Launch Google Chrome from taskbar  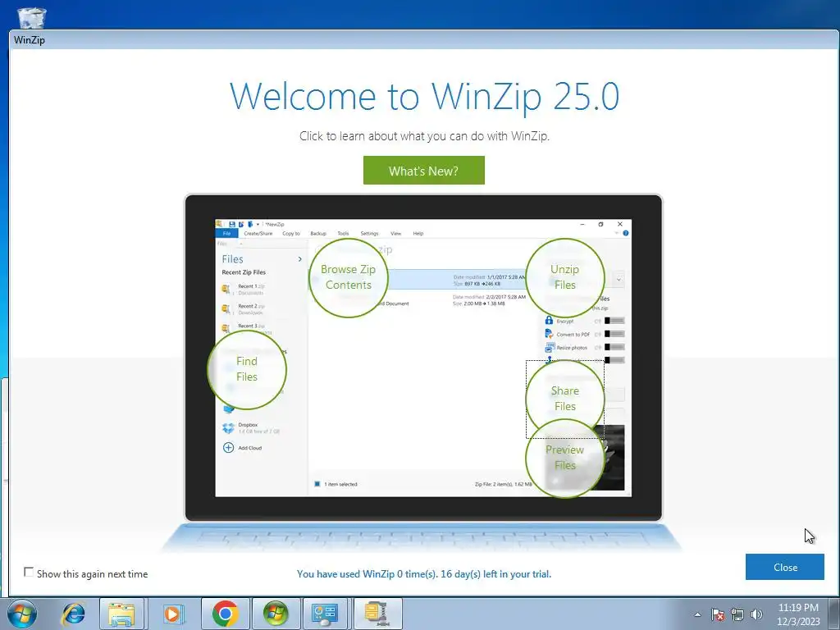tap(225, 614)
